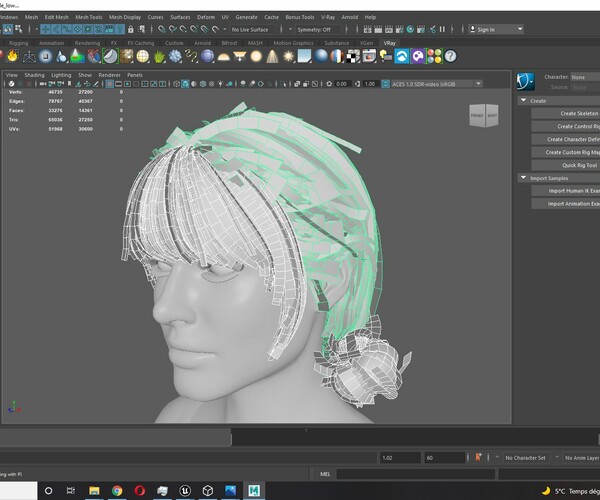
Task: Open the No Character Set dropdown
Action: click(x=525, y=458)
